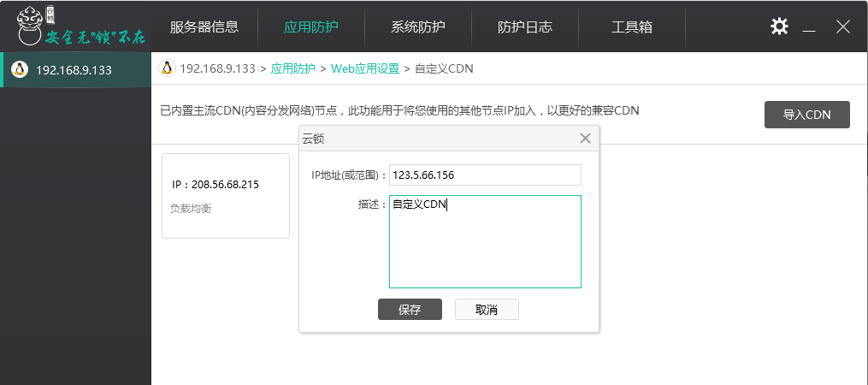Open the settings gear icon
868x385 pixels.
click(779, 26)
